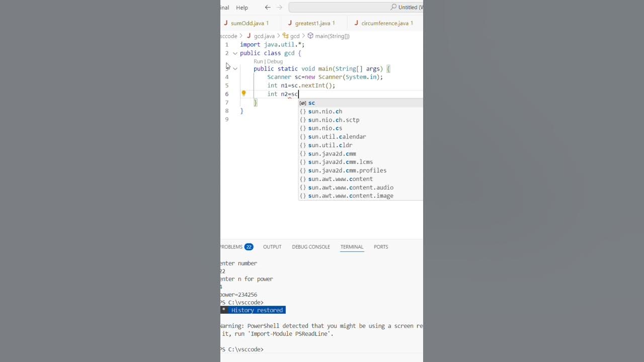This screenshot has height=362, width=644.
Task: Select the sun.awt.www.content.audio suggestion
Action: 361,187
